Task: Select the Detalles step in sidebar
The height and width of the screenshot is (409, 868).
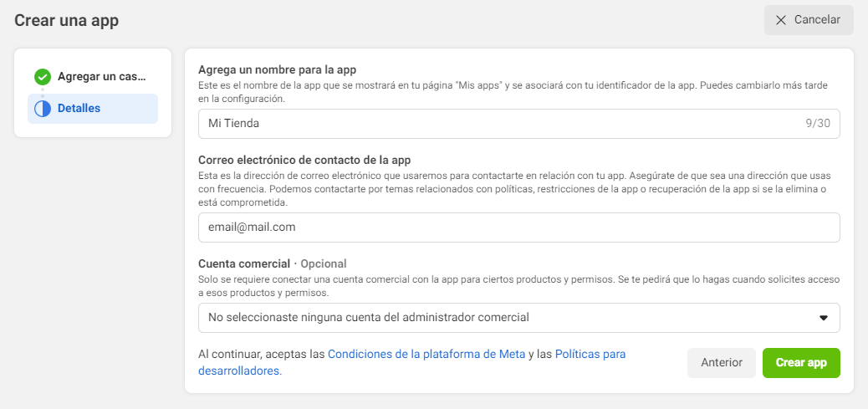Action: (79, 109)
